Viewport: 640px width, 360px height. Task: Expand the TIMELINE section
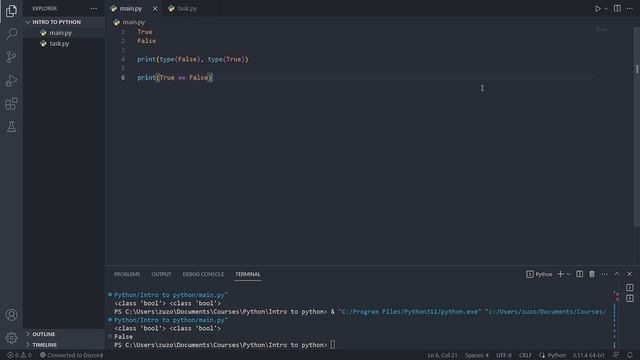pos(44,345)
